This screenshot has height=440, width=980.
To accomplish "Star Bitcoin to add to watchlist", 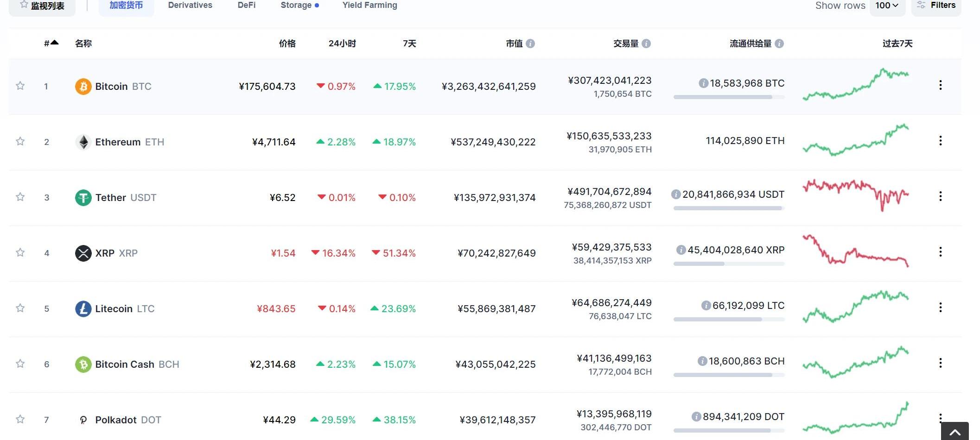I will coord(20,86).
